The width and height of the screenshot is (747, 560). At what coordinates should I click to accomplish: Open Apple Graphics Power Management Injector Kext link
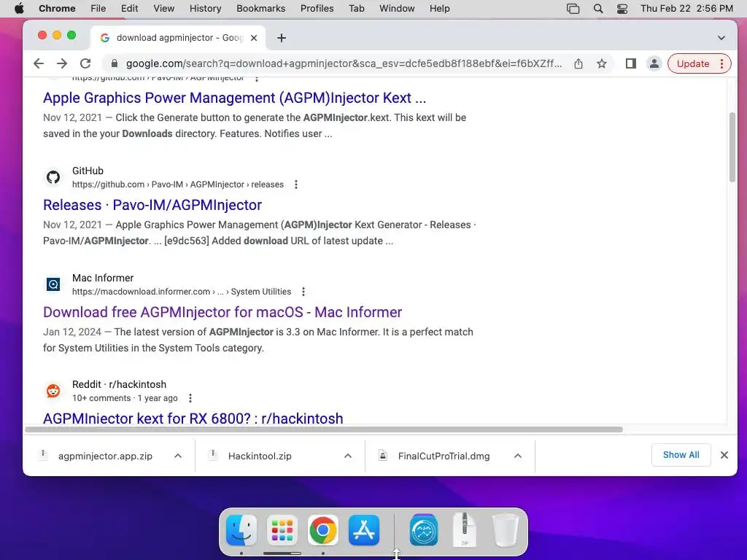click(234, 98)
